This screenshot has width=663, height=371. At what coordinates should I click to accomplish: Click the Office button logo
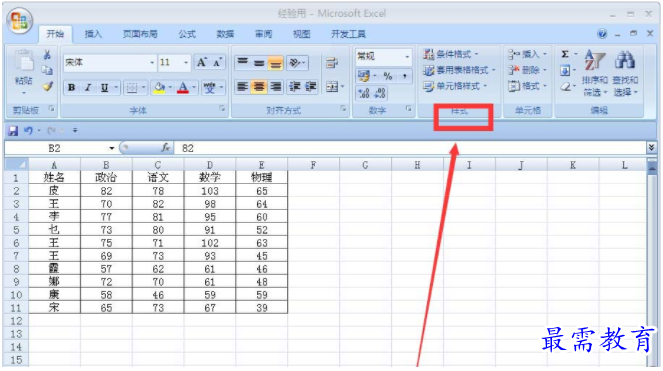coord(20,21)
